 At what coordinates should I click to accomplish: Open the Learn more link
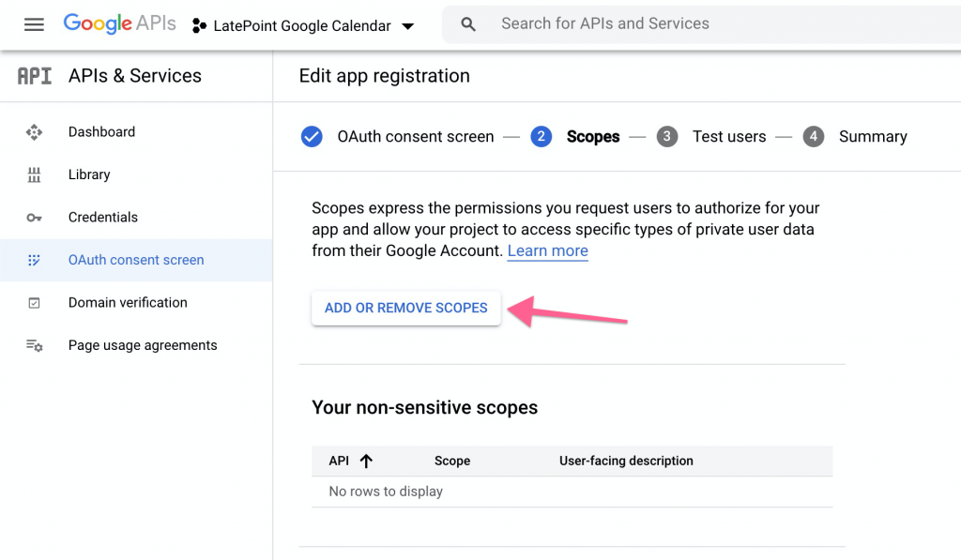point(547,250)
